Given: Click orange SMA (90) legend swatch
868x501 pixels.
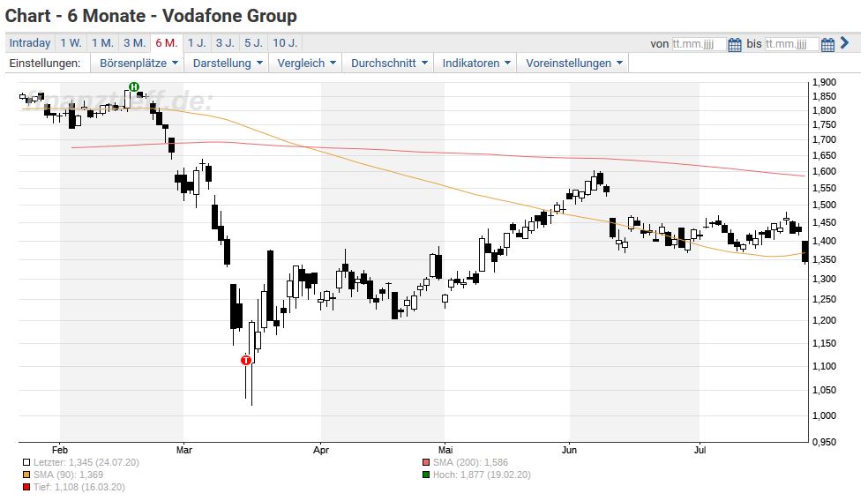Looking at the screenshot, I should click(26, 475).
